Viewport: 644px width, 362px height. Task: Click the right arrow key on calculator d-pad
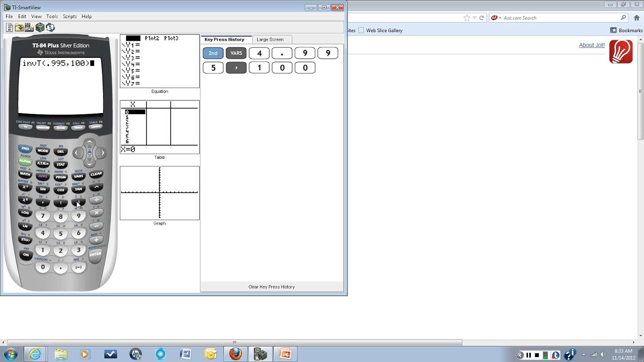tap(102, 153)
